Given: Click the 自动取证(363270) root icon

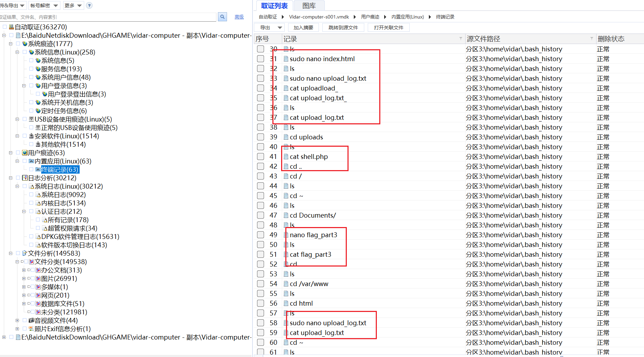Looking at the screenshot, I should [x=12, y=27].
